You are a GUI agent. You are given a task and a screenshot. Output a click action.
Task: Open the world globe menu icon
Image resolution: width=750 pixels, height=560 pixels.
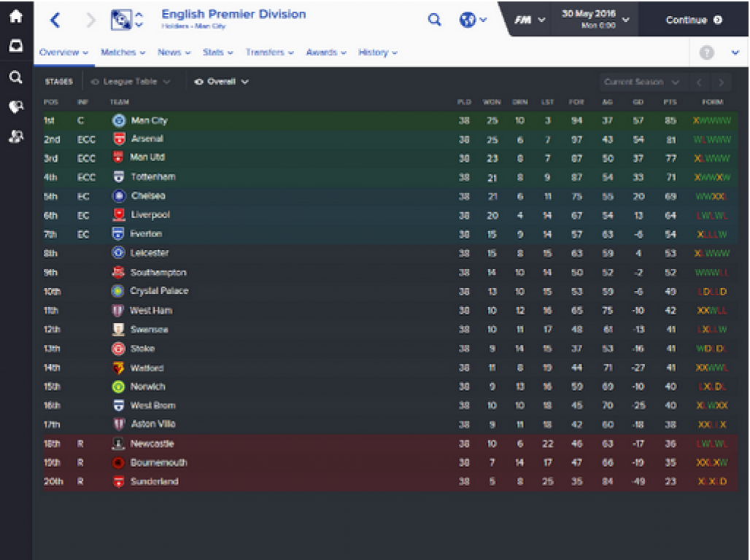point(473,20)
